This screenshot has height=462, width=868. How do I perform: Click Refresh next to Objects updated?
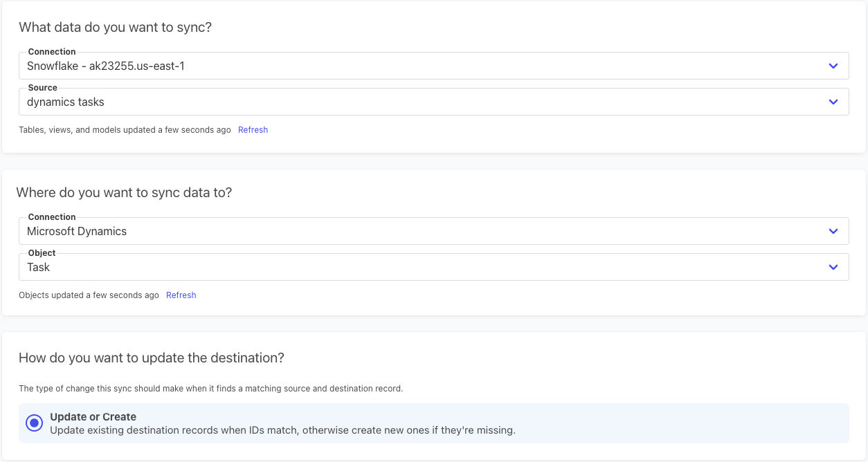pos(181,295)
